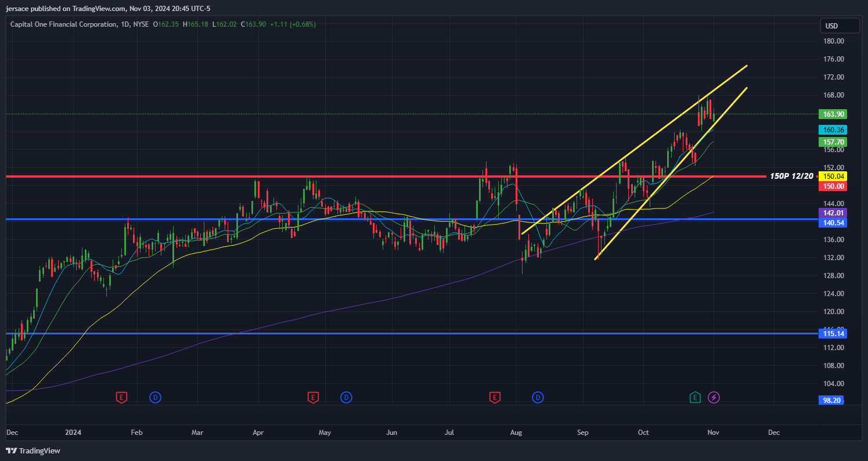Image resolution: width=868 pixels, height=461 pixels.
Task: Click the Aug label on time axis
Action: pos(516,433)
